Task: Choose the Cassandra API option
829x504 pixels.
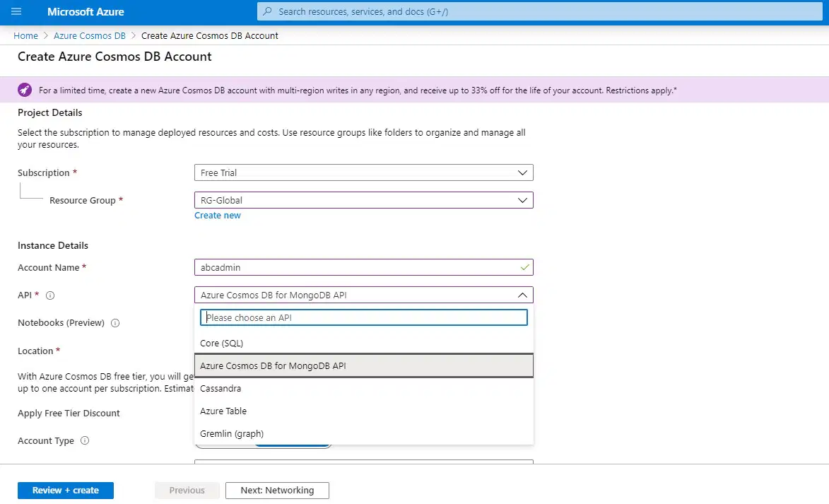Action: tap(364, 388)
